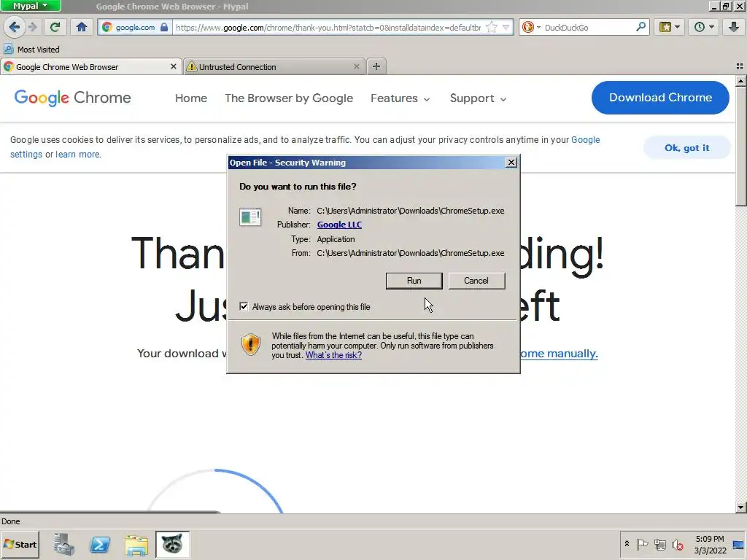Open the Action Center flag icon
747x560 pixels.
[x=642, y=544]
